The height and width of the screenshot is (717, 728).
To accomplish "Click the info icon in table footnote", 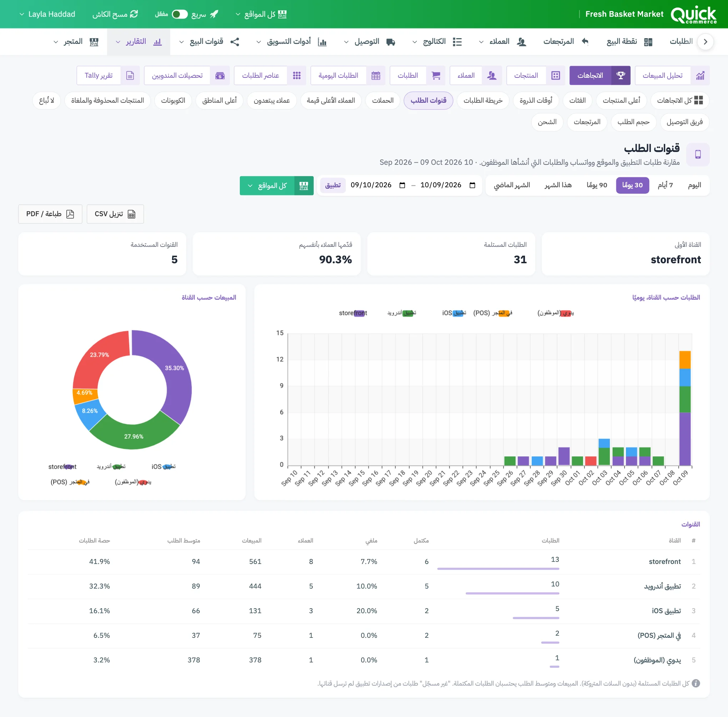I will tap(696, 683).
